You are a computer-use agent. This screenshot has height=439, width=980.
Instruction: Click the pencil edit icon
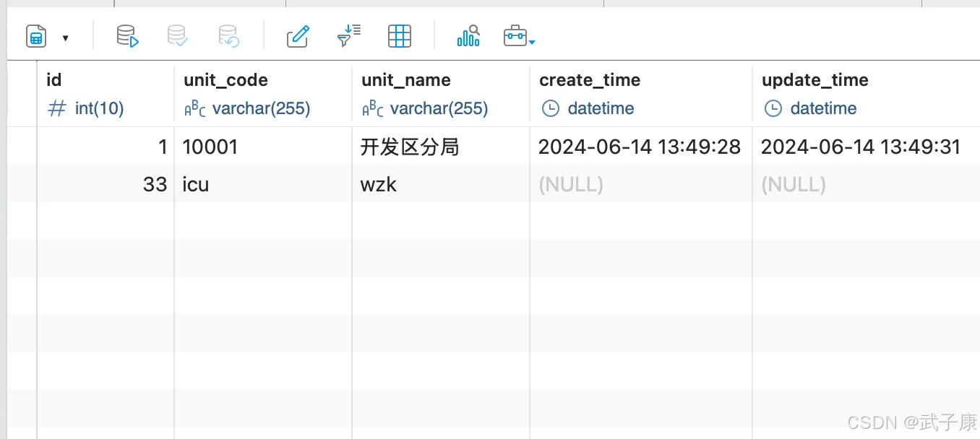298,36
